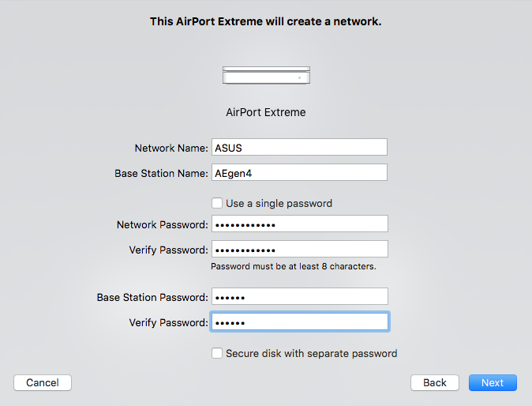This screenshot has width=532, height=406.
Task: Focus the Base Station Password field
Action: click(x=299, y=297)
